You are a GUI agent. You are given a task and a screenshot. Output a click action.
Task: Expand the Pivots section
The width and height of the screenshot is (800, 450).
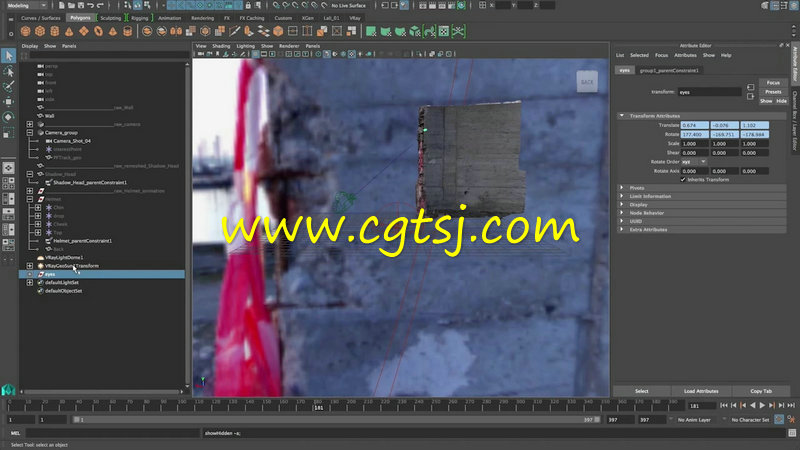pos(621,188)
